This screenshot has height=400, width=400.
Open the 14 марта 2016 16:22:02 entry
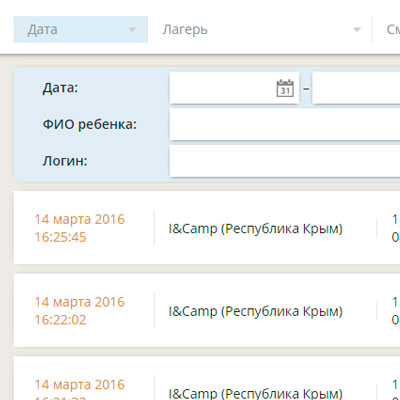pos(80,311)
